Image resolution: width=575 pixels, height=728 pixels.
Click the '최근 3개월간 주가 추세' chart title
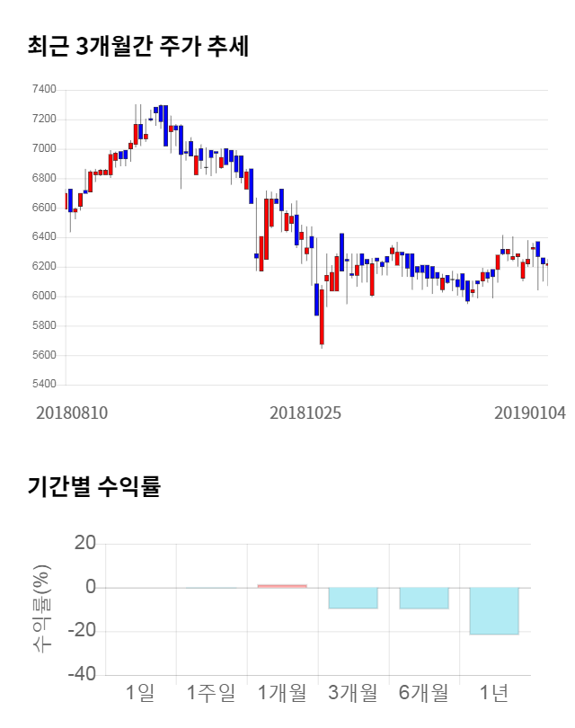click(x=137, y=46)
